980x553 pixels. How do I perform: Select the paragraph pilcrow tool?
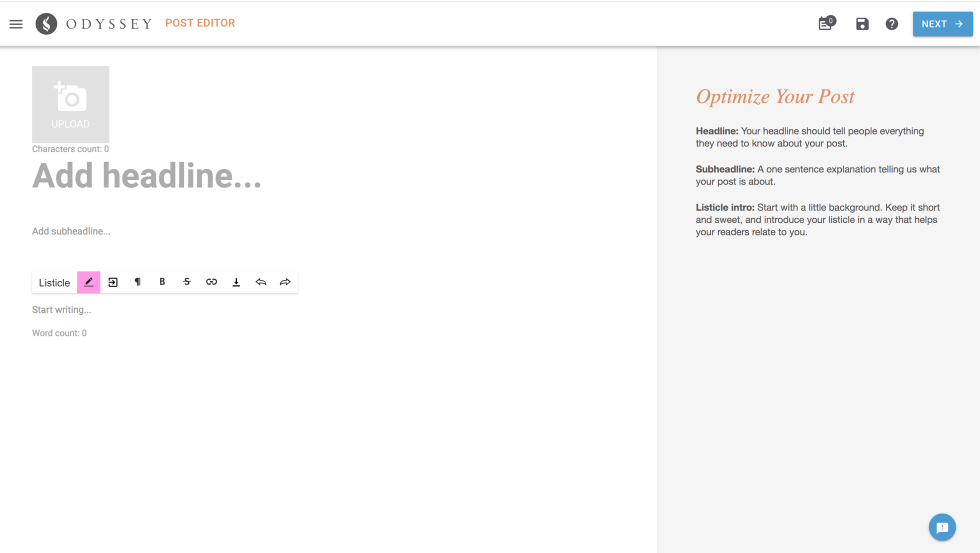[x=138, y=282]
